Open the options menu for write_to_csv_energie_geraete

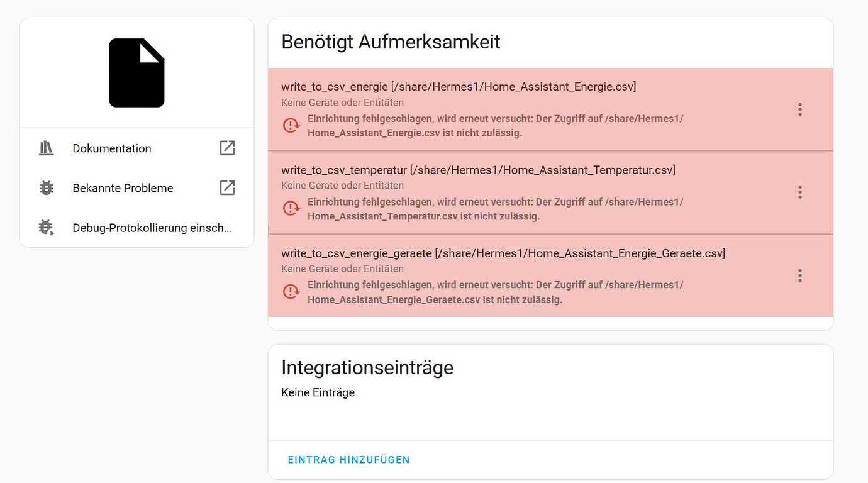click(799, 275)
